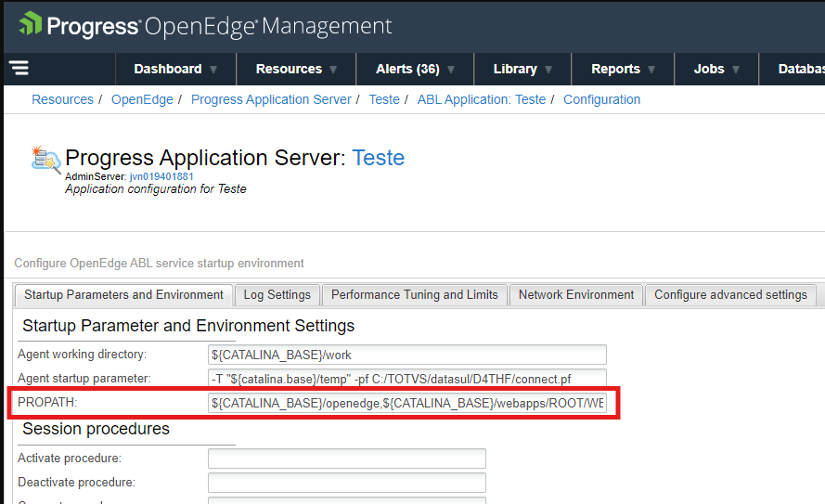Expand the Library dropdown arrow
Image resolution: width=825 pixels, height=504 pixels.
[548, 70]
